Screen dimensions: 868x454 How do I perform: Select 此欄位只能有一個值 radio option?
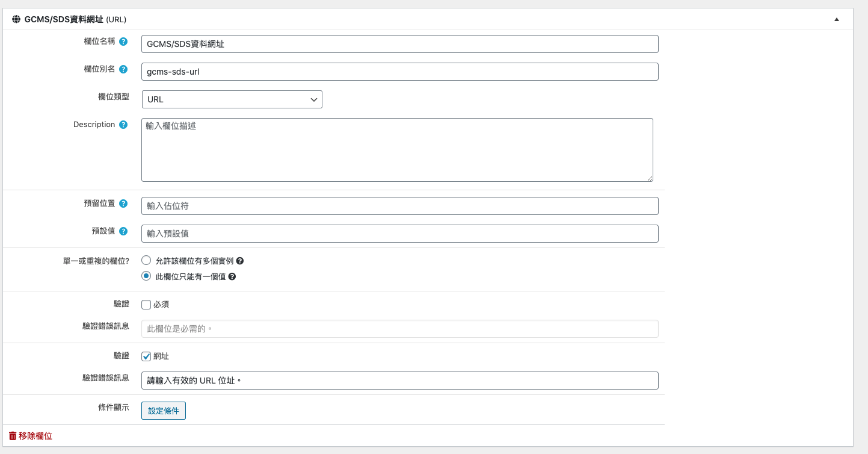tap(146, 276)
